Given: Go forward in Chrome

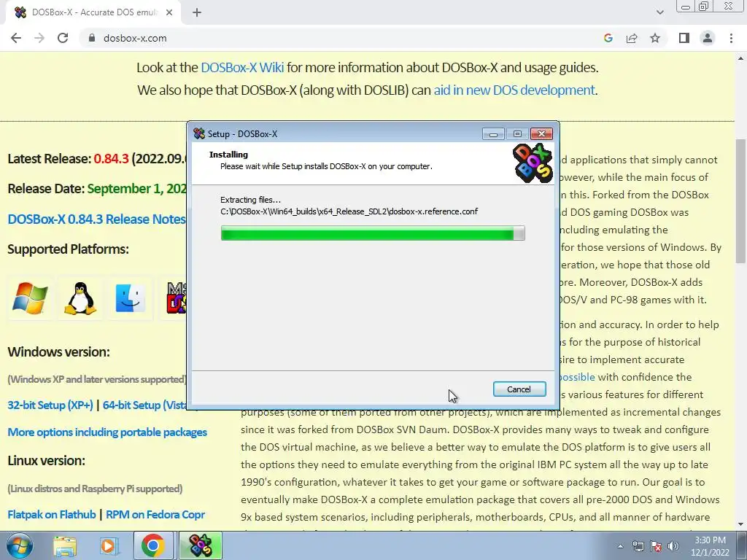Looking at the screenshot, I should click(x=39, y=38).
